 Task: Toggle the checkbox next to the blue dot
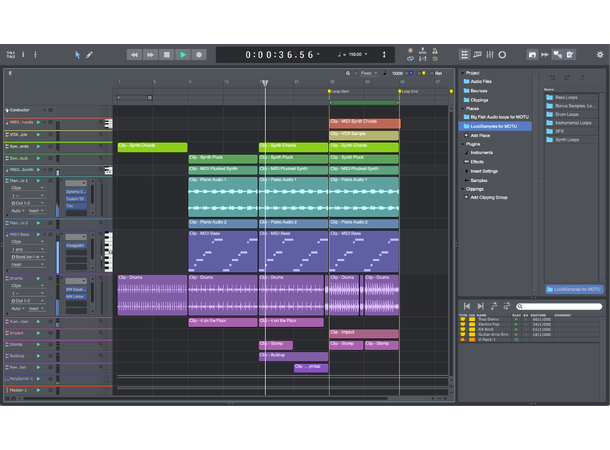coord(406,73)
